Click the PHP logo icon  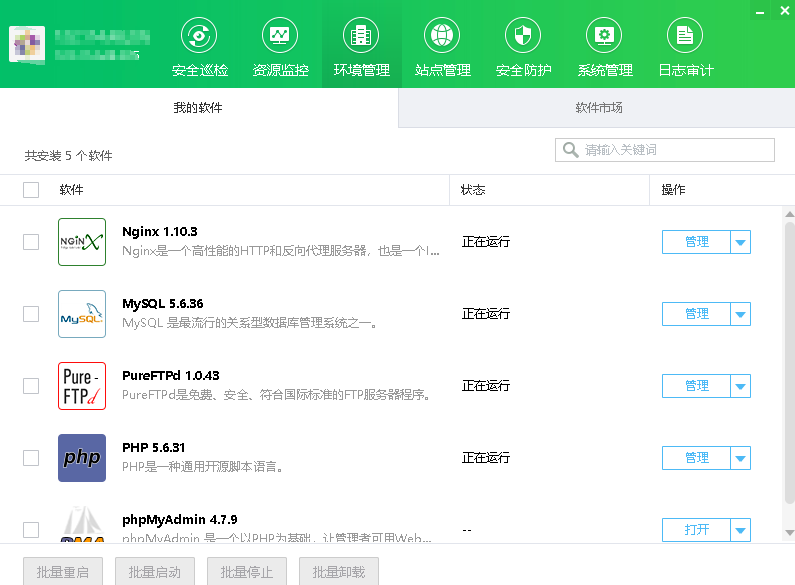pyautogui.click(x=82, y=458)
